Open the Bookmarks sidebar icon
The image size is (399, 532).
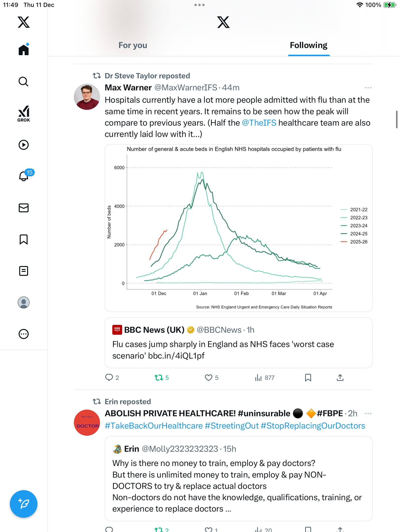pyautogui.click(x=24, y=239)
